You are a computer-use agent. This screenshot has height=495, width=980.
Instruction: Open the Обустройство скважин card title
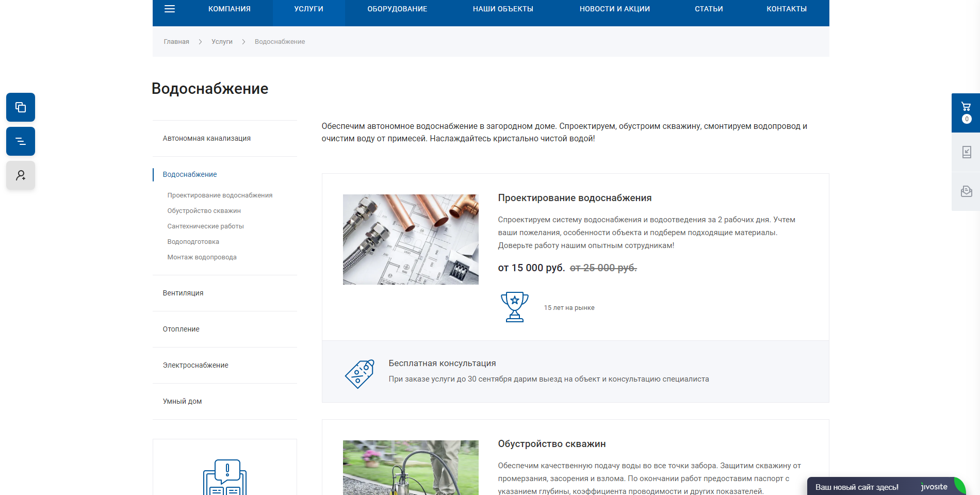click(552, 444)
